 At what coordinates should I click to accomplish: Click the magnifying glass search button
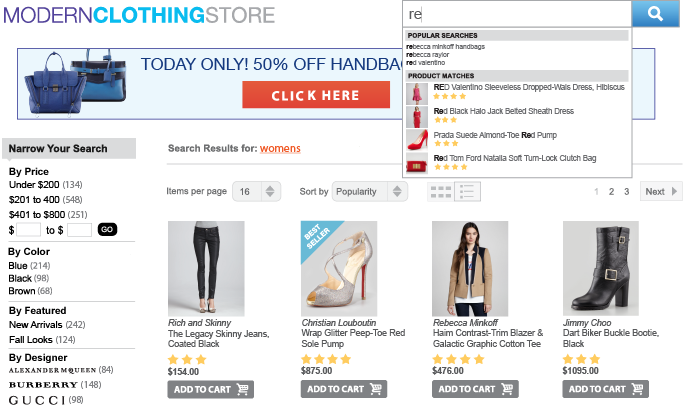pos(655,14)
